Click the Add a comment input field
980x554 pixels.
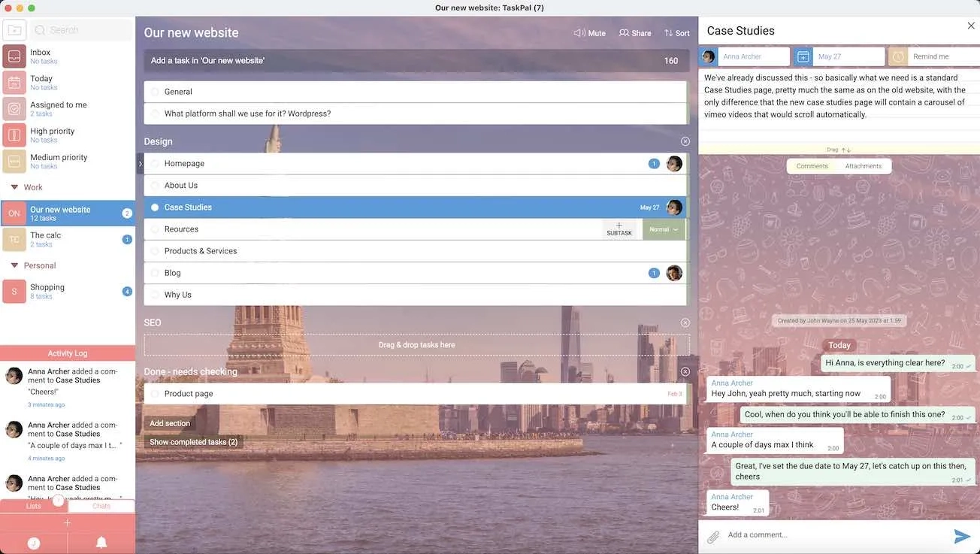(x=827, y=535)
